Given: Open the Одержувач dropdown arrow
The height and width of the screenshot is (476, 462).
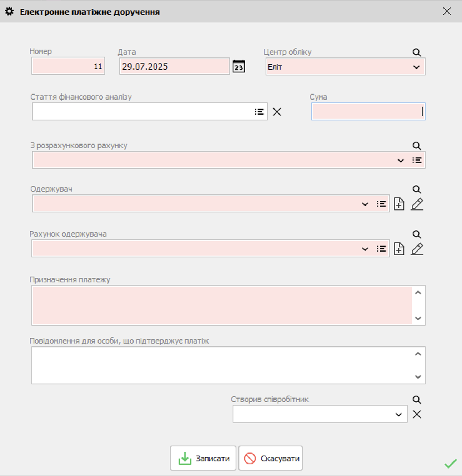Looking at the screenshot, I should pyautogui.click(x=365, y=204).
